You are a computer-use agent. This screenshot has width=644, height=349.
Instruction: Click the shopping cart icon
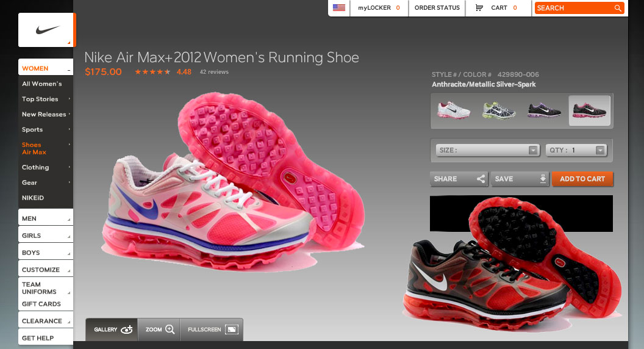tap(479, 8)
